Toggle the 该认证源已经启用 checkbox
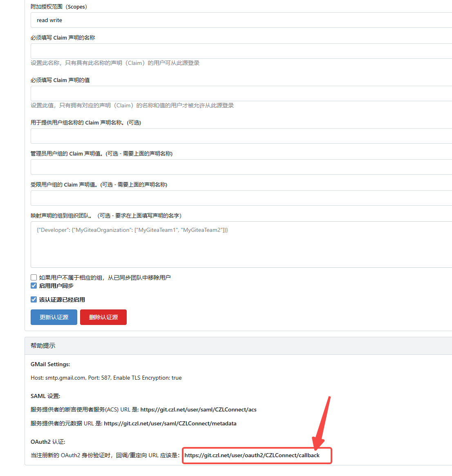Image resolution: width=452 pixels, height=476 pixels. point(34,300)
